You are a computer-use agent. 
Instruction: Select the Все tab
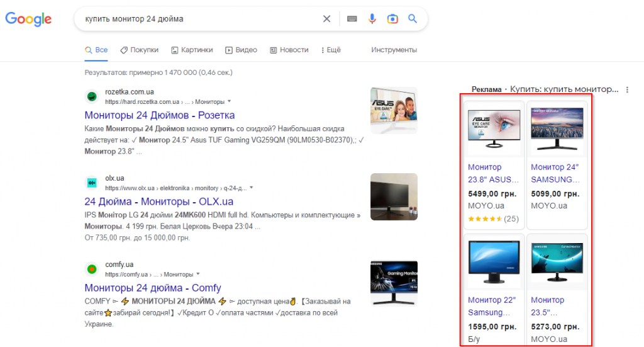(x=96, y=50)
